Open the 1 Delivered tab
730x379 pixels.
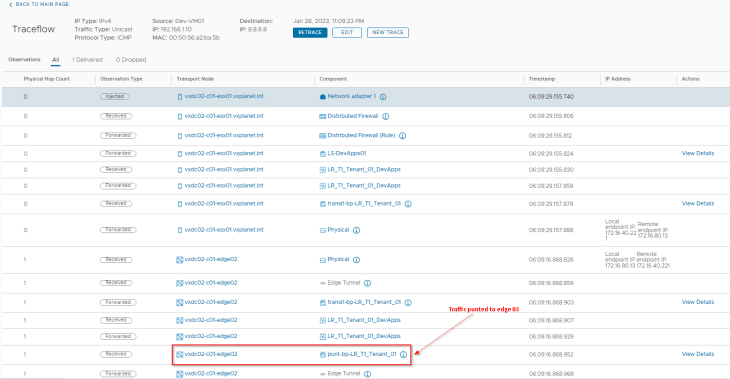click(x=87, y=60)
